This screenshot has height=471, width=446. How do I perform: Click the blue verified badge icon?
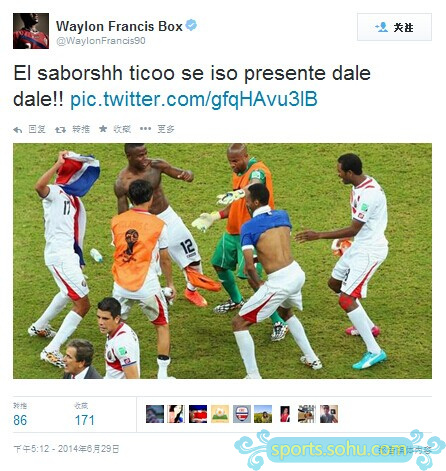tap(191, 25)
